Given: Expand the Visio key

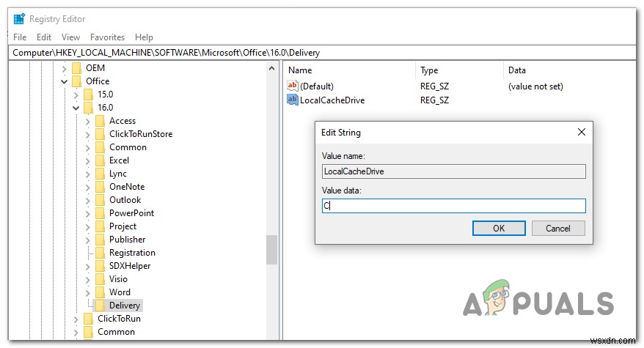Looking at the screenshot, I should click(87, 279).
